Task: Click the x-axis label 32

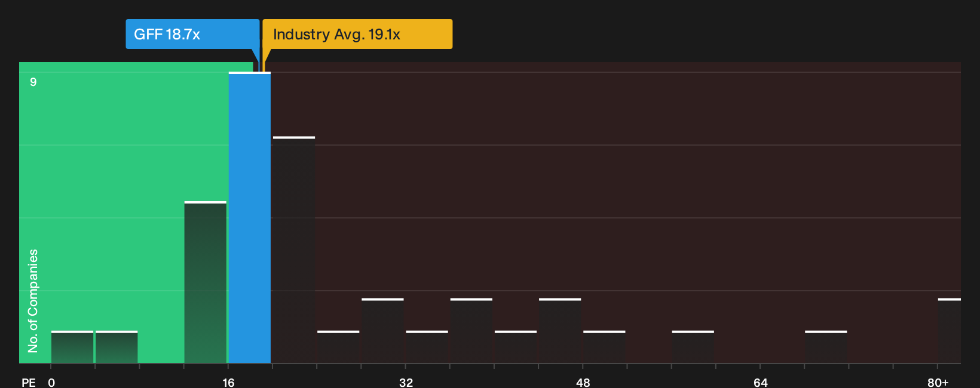Action: click(x=406, y=382)
